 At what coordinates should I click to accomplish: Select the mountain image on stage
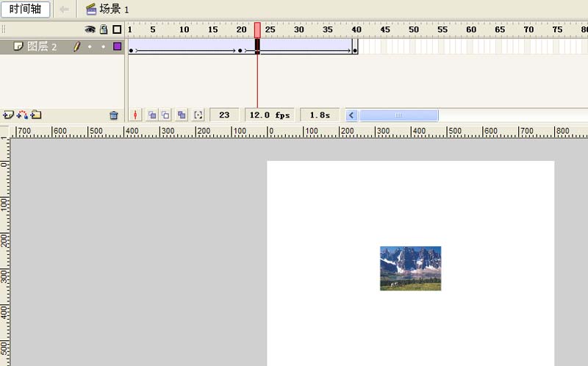point(411,268)
